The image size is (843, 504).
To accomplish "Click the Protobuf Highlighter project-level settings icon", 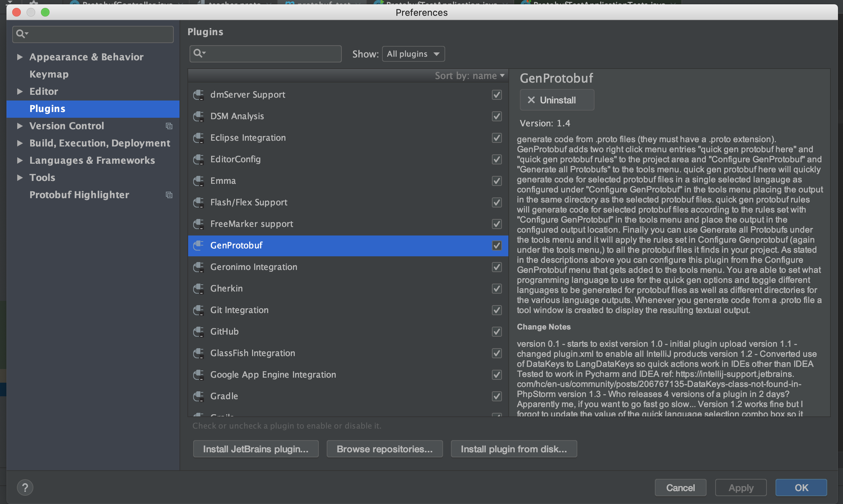I will click(169, 195).
